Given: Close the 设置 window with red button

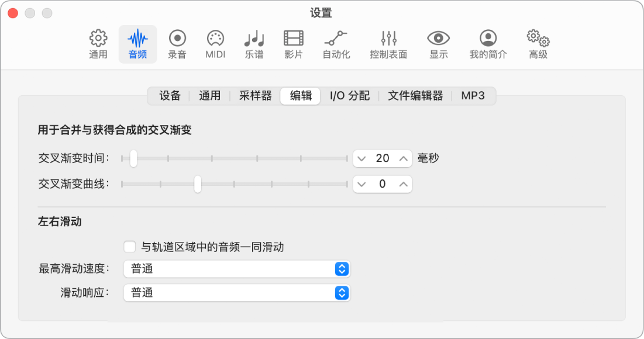Looking at the screenshot, I should [x=13, y=13].
